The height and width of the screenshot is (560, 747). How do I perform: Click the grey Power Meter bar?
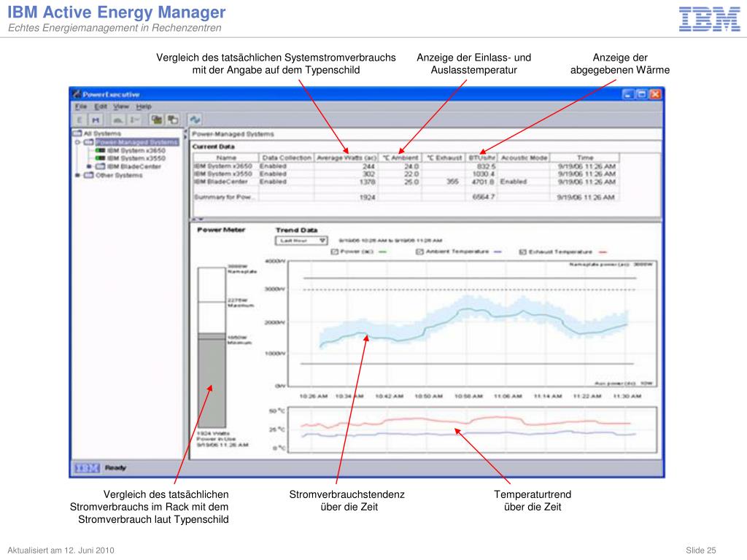(x=212, y=380)
